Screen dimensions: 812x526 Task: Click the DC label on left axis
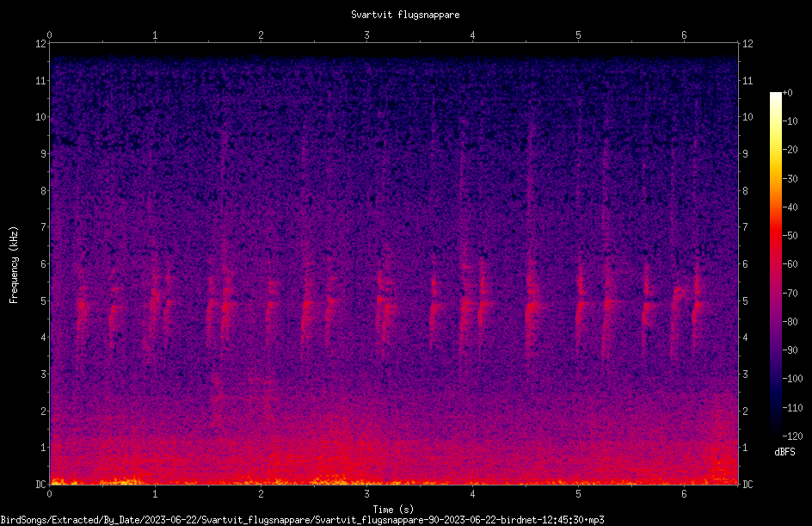(40, 484)
